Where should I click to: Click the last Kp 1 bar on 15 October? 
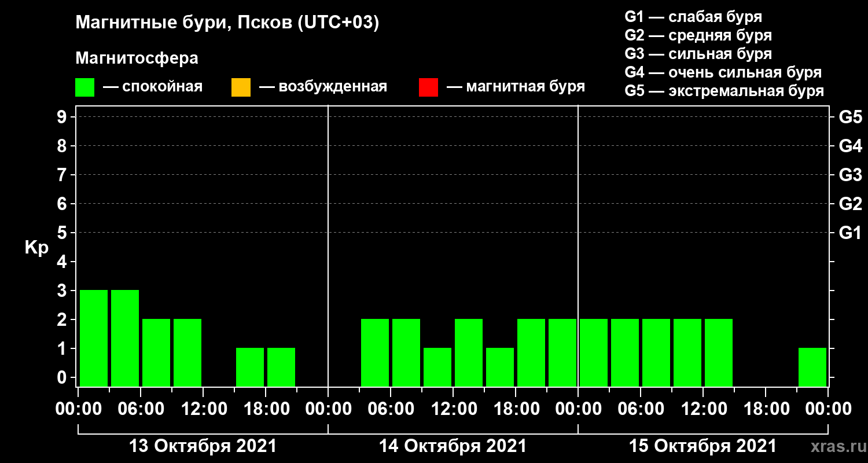coord(812,367)
